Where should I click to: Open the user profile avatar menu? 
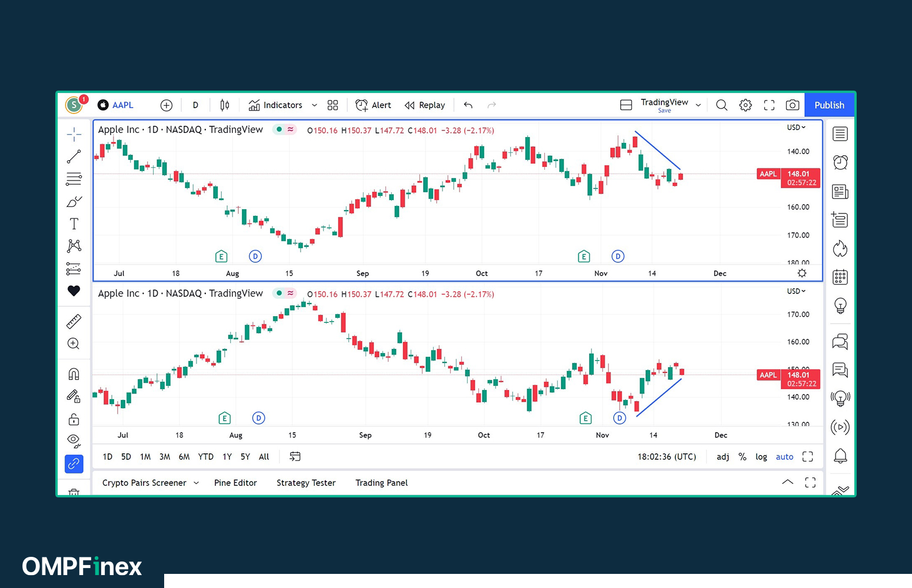pyautogui.click(x=75, y=105)
